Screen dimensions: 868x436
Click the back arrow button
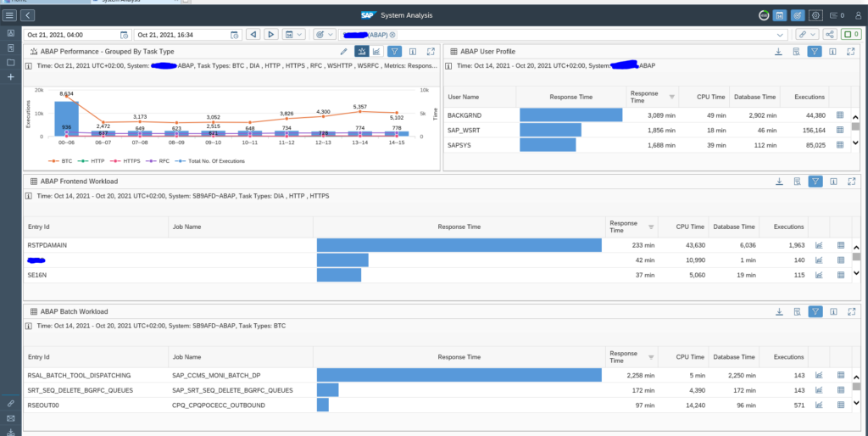pos(28,15)
